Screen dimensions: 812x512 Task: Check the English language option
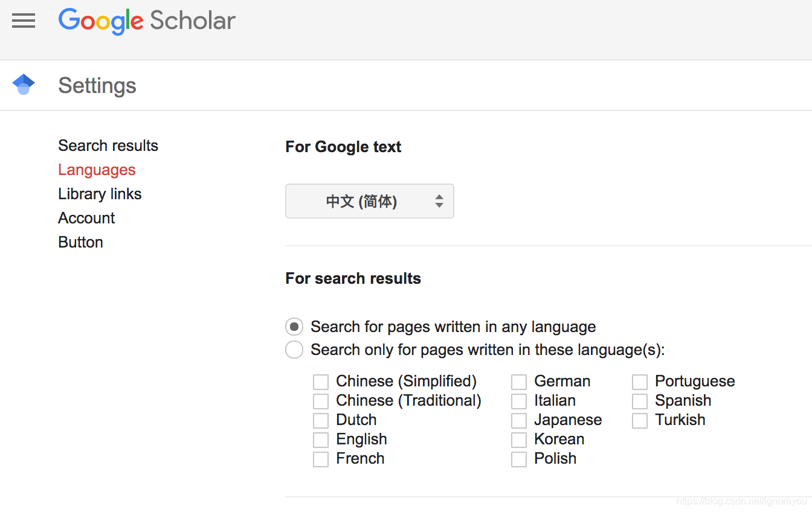(320, 439)
